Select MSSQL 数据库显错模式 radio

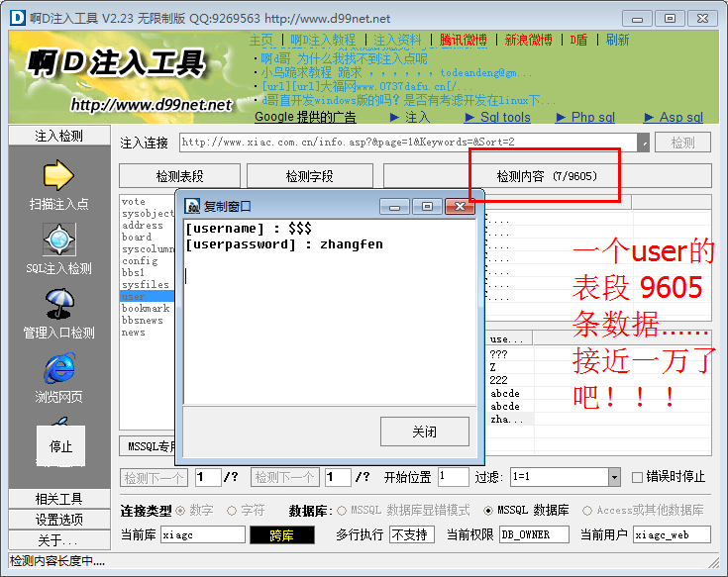342,511
